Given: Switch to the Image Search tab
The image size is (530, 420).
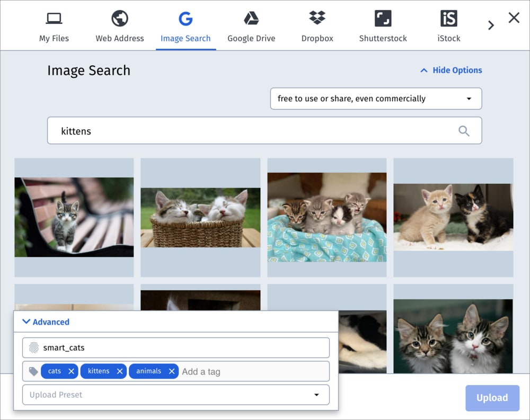Looking at the screenshot, I should point(185,25).
